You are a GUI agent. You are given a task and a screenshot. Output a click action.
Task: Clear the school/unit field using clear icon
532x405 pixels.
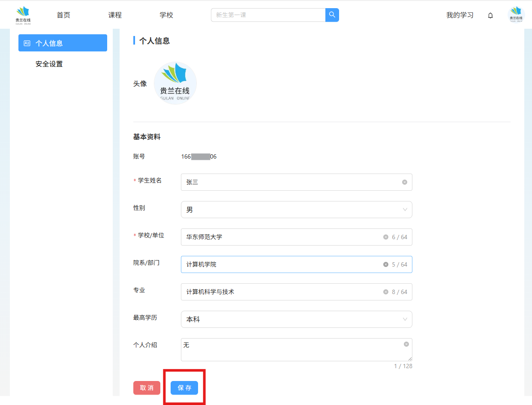point(386,237)
